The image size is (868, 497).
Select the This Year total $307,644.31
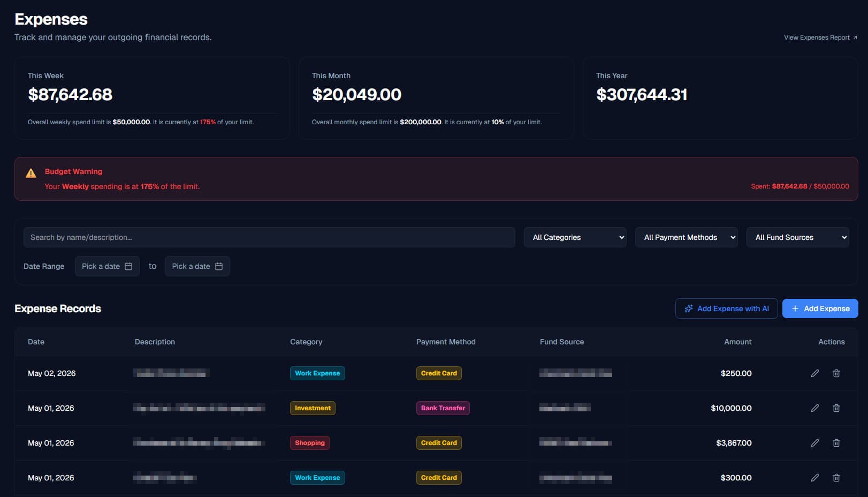pos(642,95)
